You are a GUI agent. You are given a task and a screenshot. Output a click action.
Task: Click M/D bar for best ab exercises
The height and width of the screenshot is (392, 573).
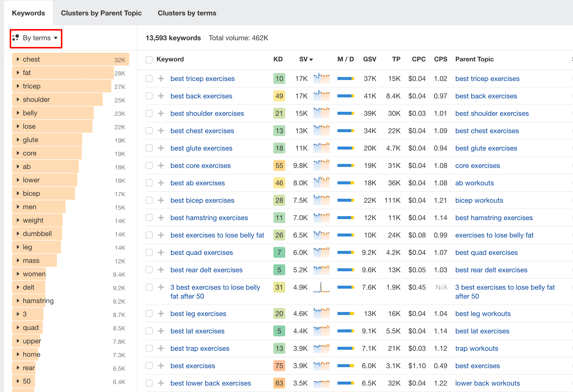pyautogui.click(x=346, y=183)
